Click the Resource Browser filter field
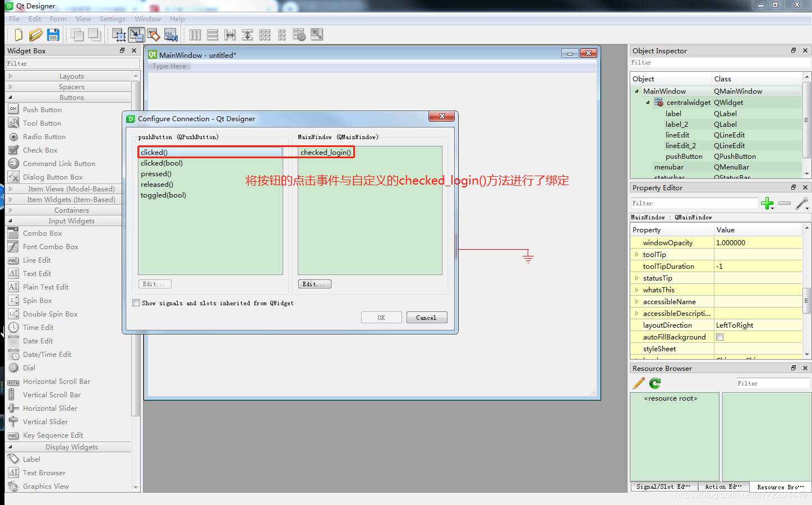812x505 pixels. [773, 383]
